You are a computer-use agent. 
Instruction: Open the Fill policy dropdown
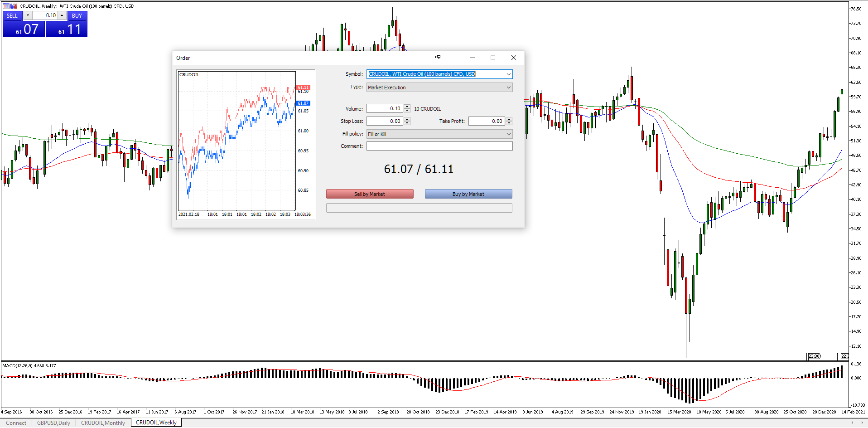click(x=439, y=134)
